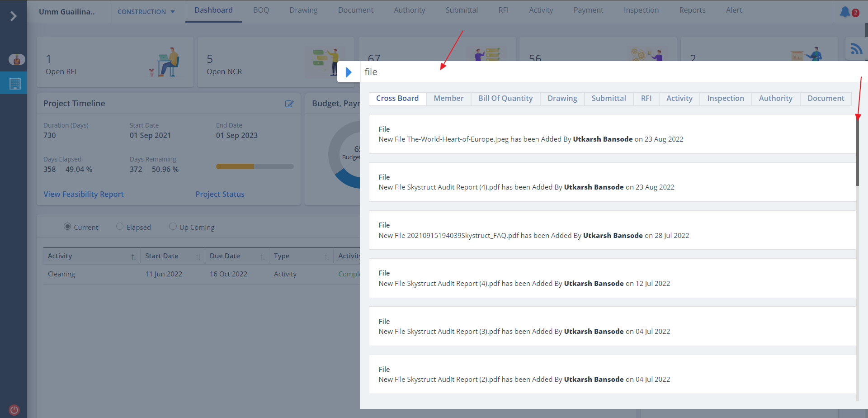Open the building projects sidebar icon
Screen dimensions: 868x418
tap(15, 84)
